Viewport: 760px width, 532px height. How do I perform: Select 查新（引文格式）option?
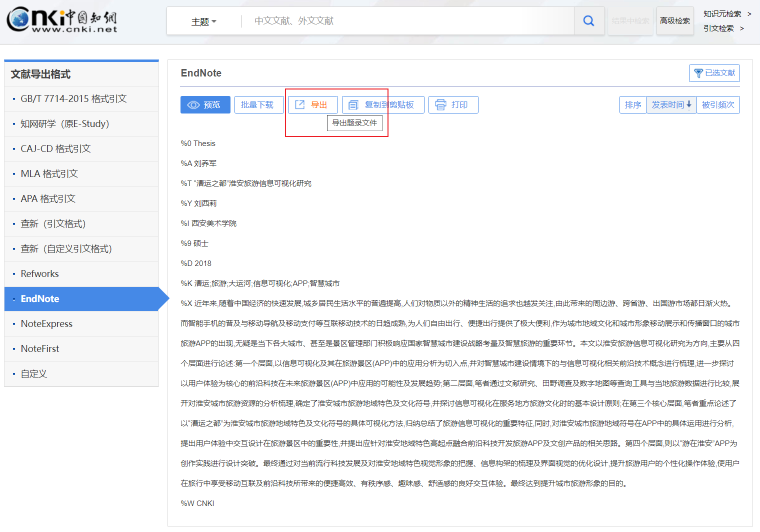81,223
